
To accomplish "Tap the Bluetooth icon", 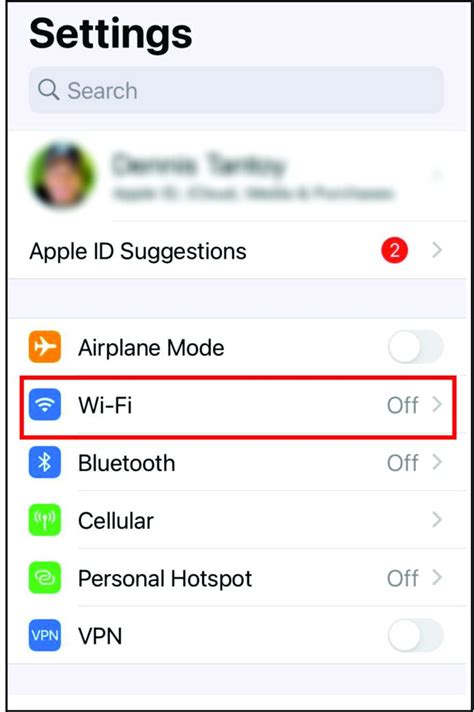I will 44,462.
